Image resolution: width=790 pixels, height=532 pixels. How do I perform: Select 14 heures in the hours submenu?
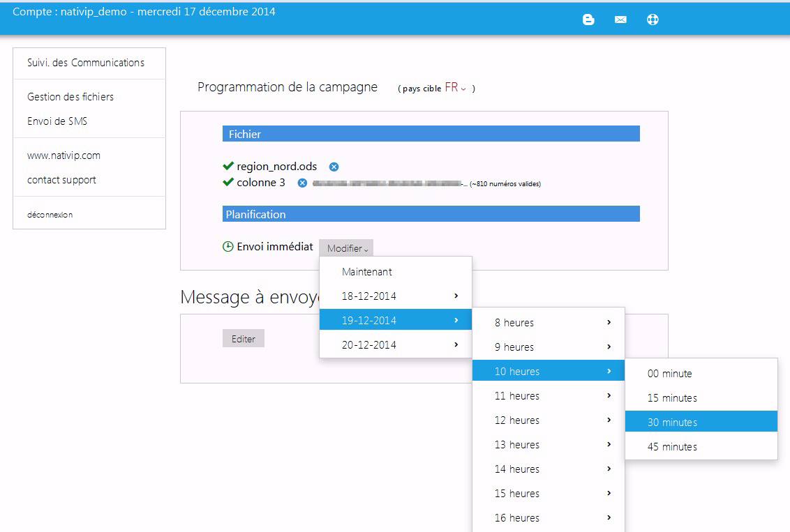(548, 469)
